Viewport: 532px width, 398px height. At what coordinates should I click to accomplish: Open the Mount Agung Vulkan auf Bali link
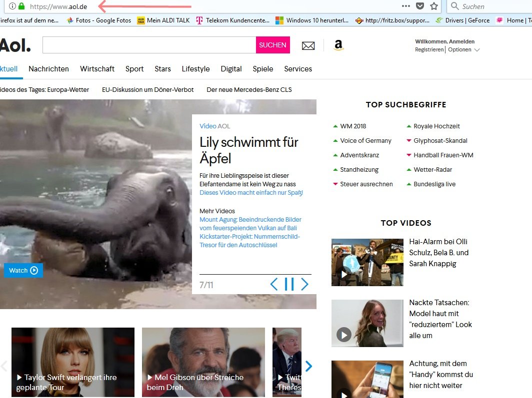click(x=250, y=224)
